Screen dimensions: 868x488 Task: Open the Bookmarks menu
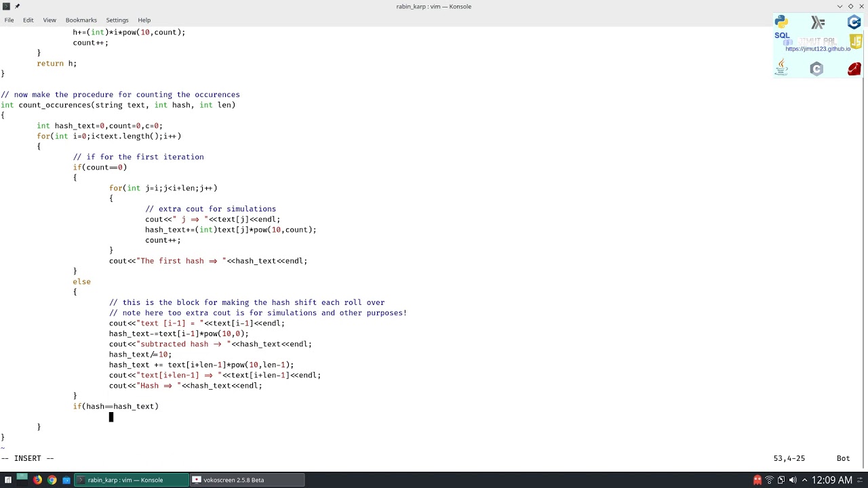pyautogui.click(x=81, y=20)
